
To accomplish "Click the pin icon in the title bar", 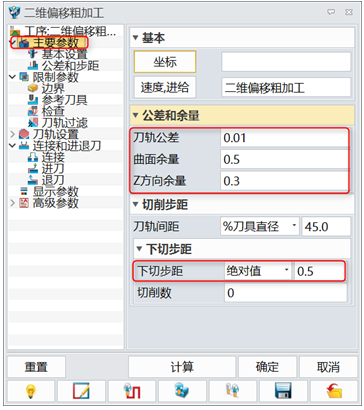I will pos(331,12).
